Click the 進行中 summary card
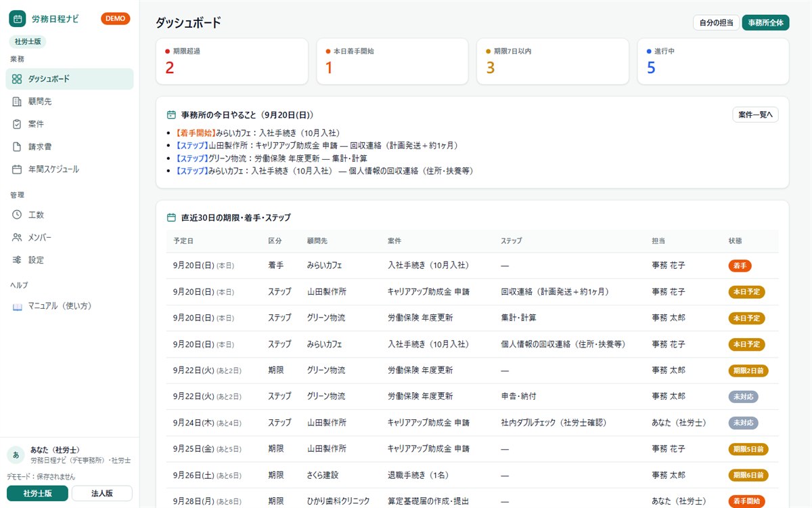The height and width of the screenshot is (508, 812). click(713, 61)
